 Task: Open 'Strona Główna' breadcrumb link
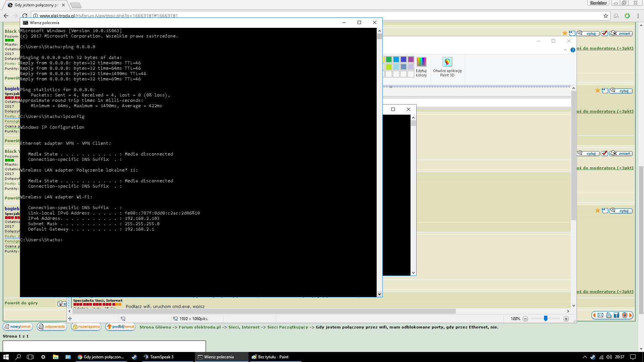[155, 327]
